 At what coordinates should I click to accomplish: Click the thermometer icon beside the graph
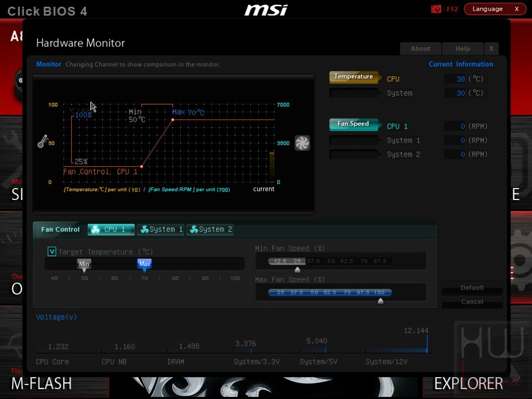42,142
